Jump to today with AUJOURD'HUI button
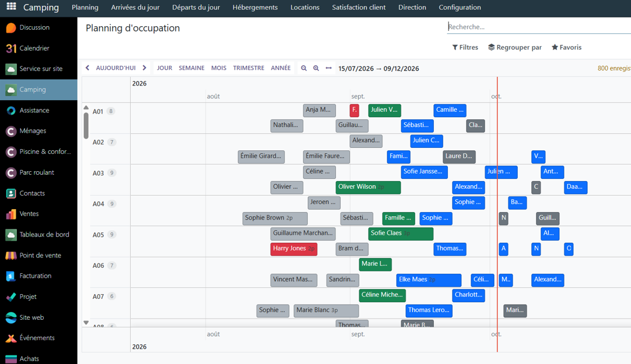This screenshot has width=631, height=364. (116, 68)
